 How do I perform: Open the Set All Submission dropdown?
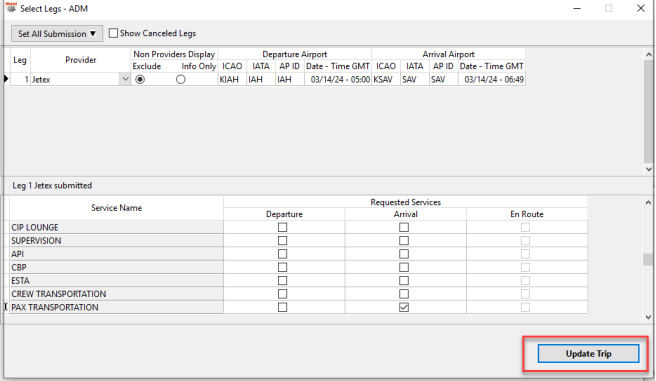click(57, 33)
